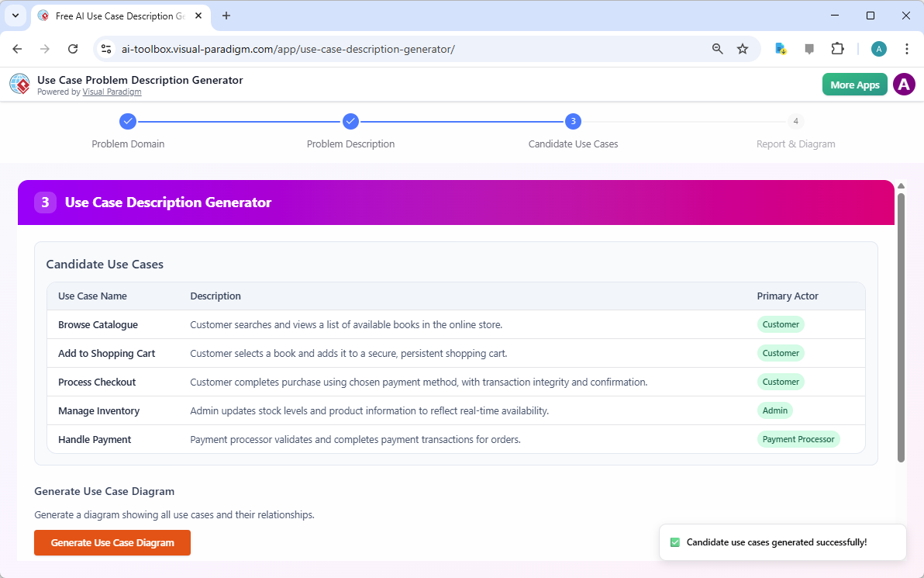Click the green success checkmark in toast
The height and width of the screenshot is (578, 924).
(x=676, y=542)
